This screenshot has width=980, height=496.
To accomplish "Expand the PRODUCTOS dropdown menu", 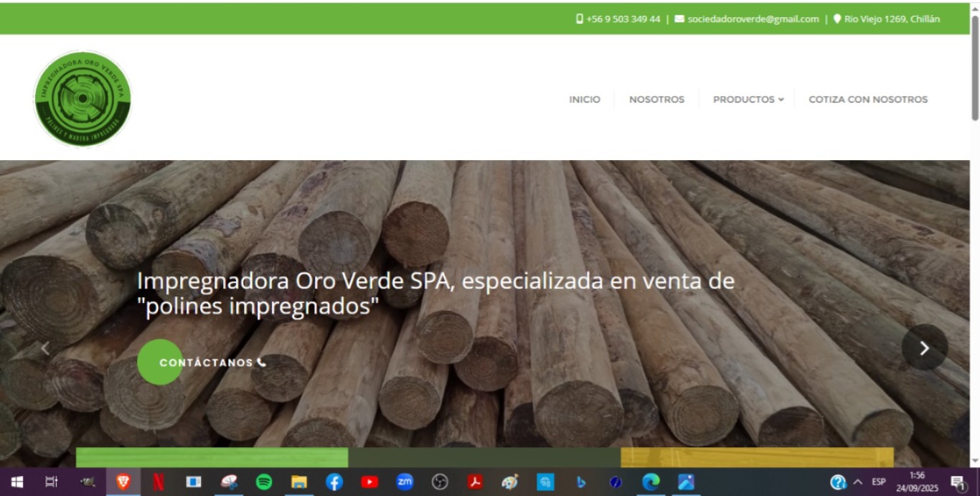I will point(747,99).
